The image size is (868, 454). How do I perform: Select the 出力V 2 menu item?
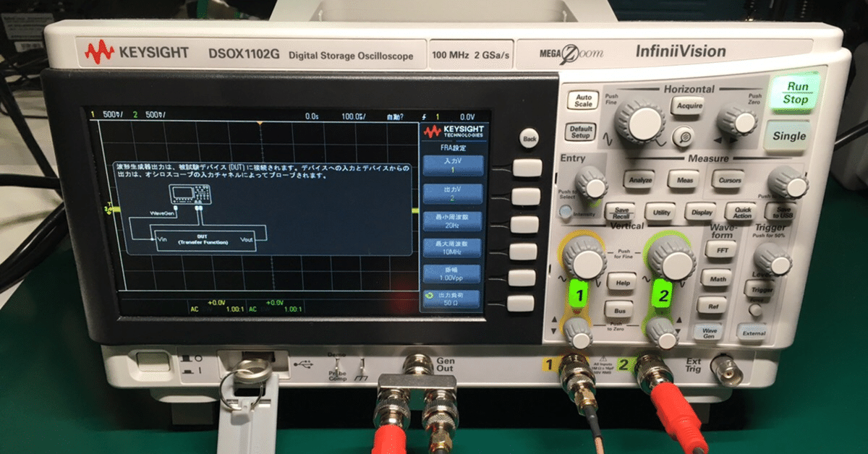tap(453, 192)
